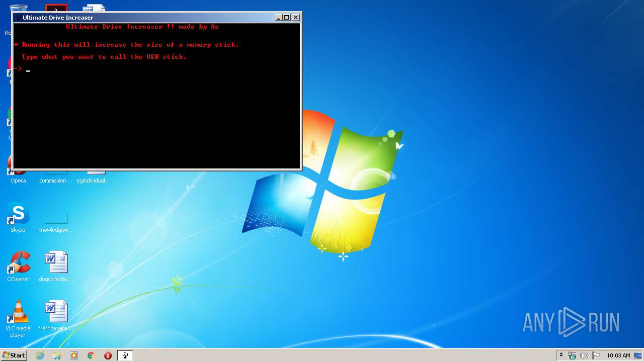Click the 'Type what you want to call' line
This screenshot has height=362, width=644.
(104, 57)
